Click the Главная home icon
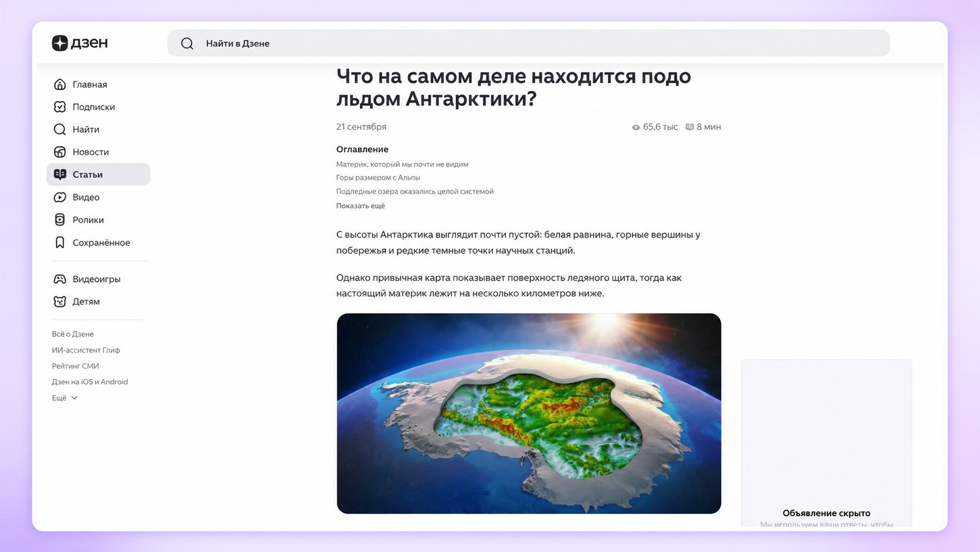980x552 pixels. tap(60, 84)
